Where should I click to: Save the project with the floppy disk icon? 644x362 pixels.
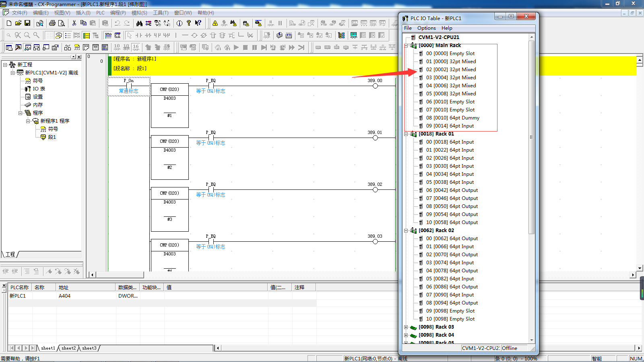[27, 23]
